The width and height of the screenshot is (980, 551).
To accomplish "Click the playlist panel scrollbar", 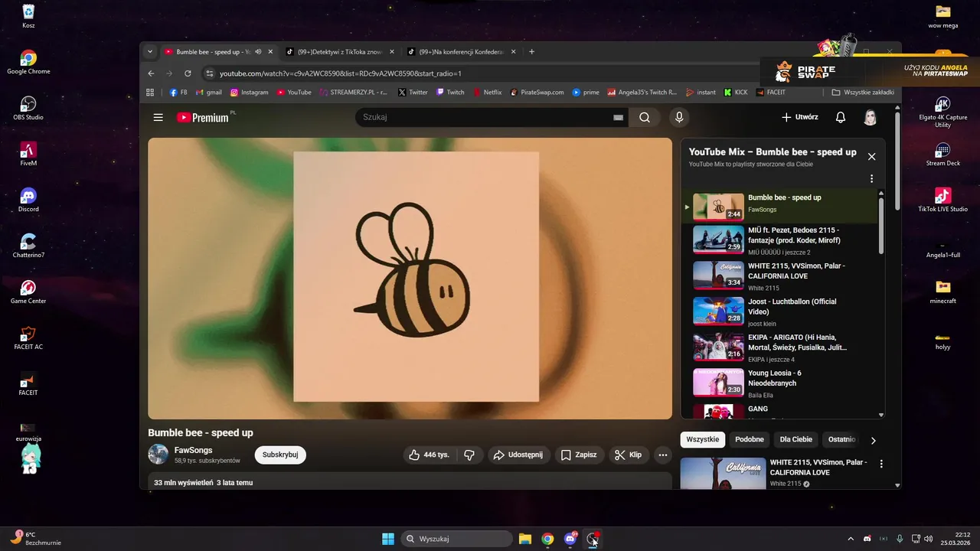I will click(x=880, y=226).
